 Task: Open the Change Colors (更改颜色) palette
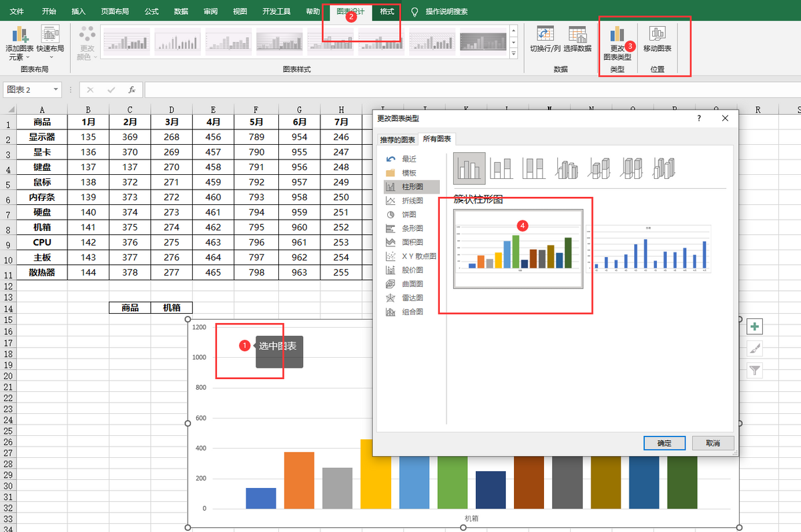87,43
